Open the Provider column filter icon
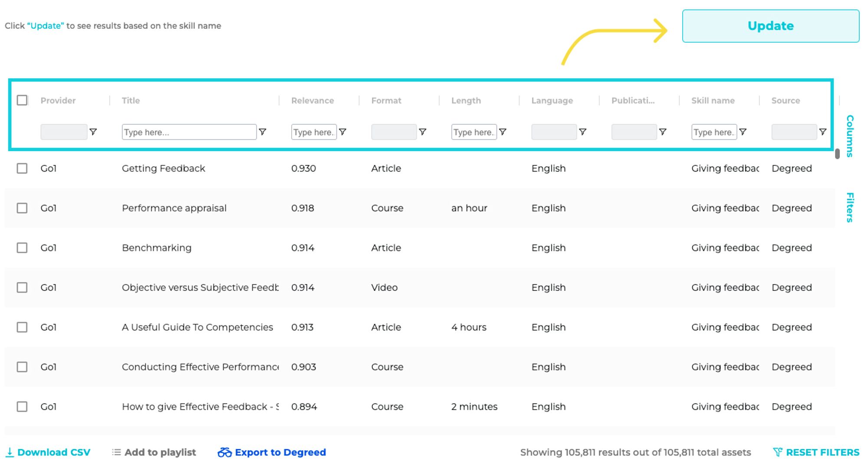This screenshot has width=868, height=472. coord(93,132)
